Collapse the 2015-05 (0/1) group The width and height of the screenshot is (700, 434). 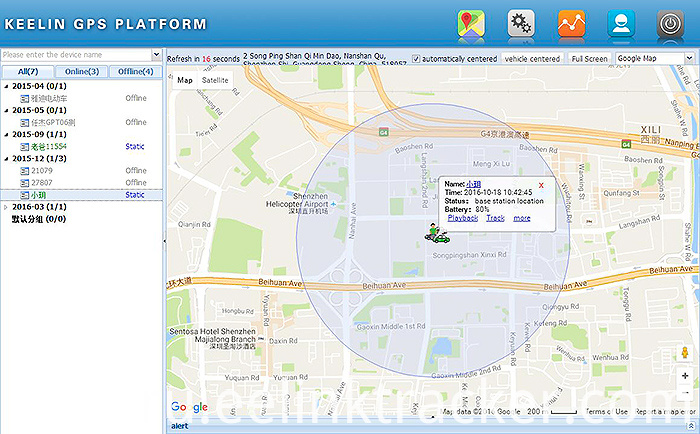point(6,110)
